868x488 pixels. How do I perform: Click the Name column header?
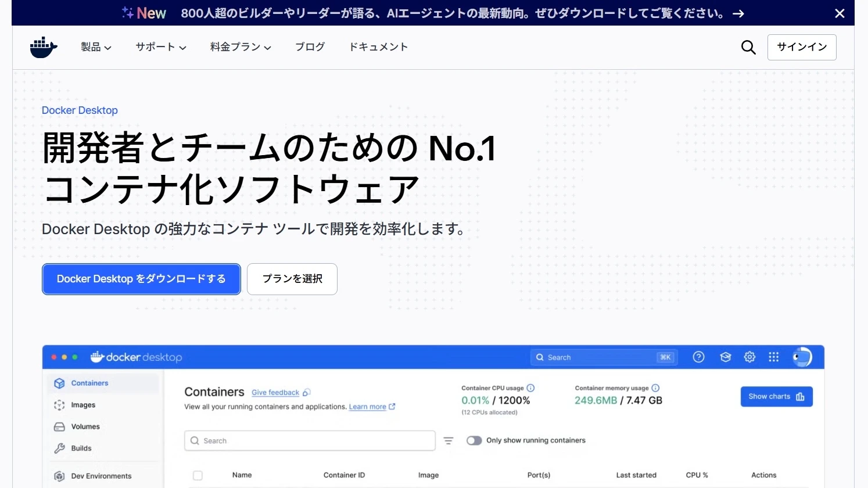click(242, 475)
